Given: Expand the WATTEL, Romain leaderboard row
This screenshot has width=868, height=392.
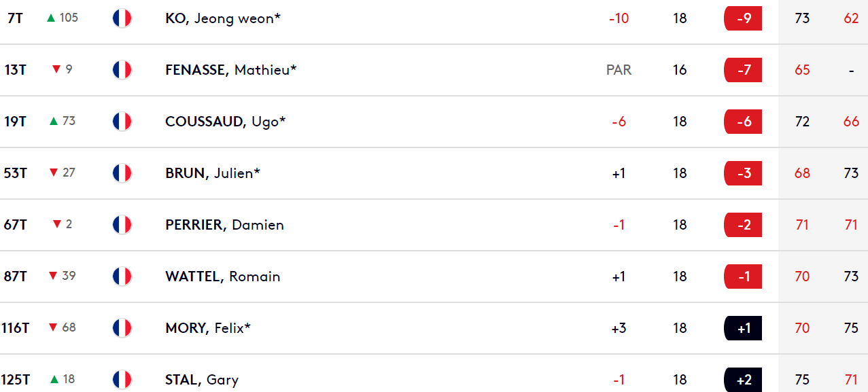Looking at the screenshot, I should pos(434,277).
